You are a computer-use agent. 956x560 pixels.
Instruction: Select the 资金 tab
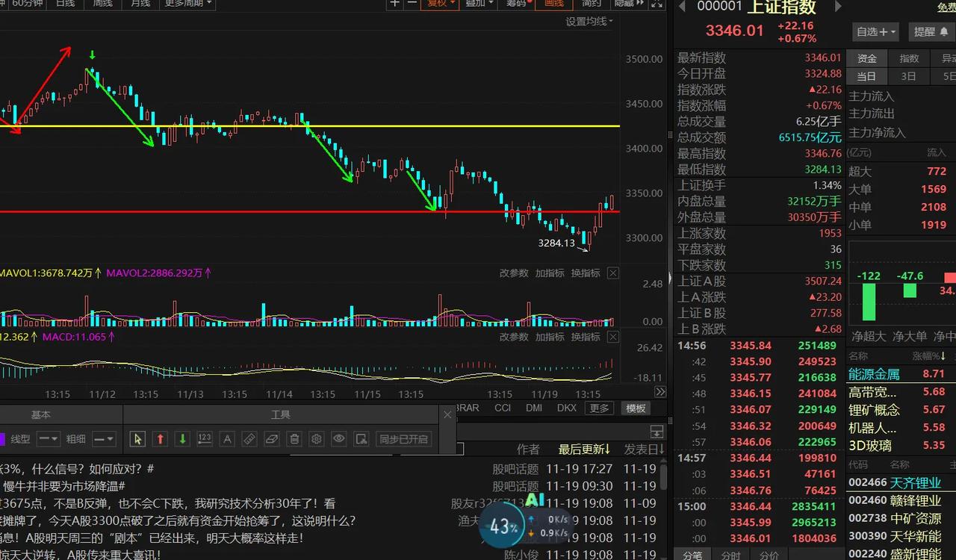click(867, 58)
